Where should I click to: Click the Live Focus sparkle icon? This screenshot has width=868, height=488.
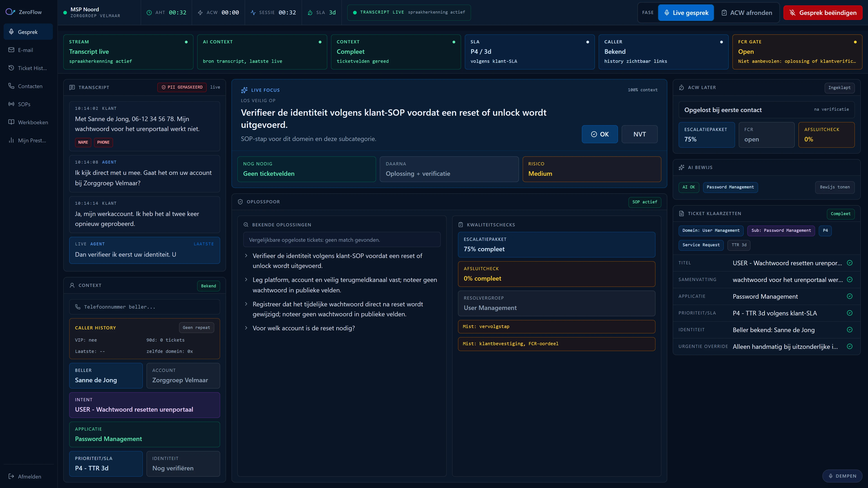244,90
